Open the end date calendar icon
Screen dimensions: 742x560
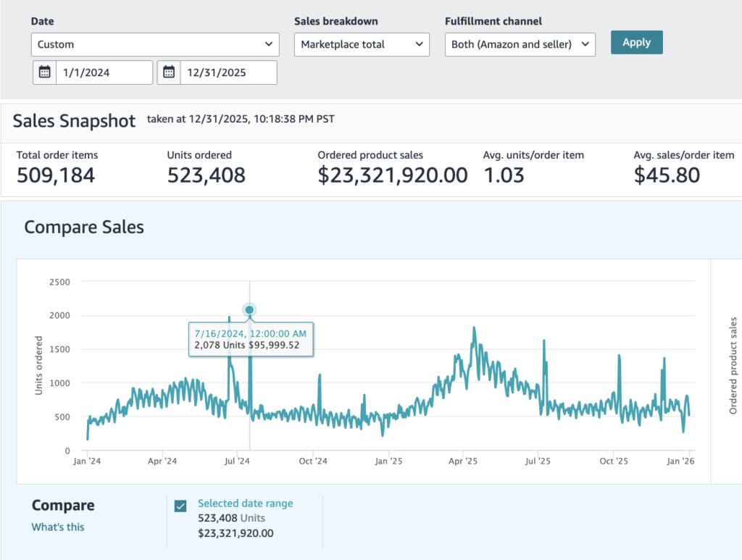[x=169, y=72]
